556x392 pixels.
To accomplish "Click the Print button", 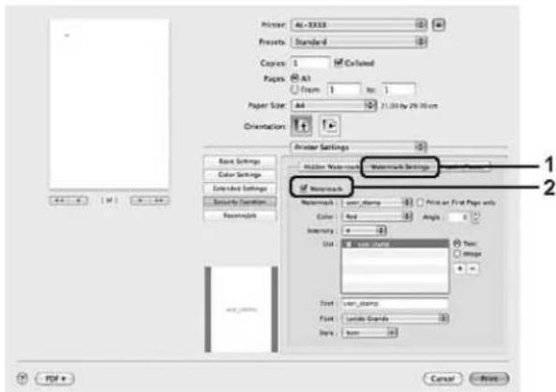I will coord(489,379).
